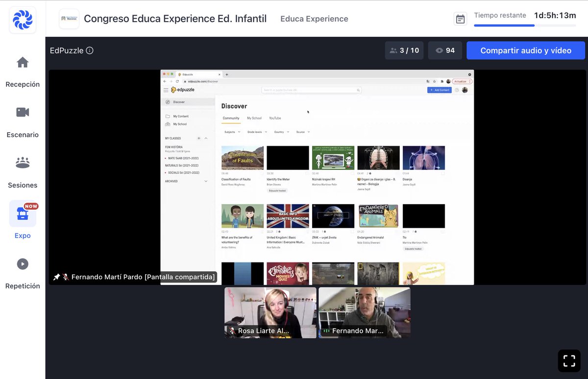Expand the Archived section
Image resolution: width=588 pixels, height=379 pixels.
click(x=206, y=181)
